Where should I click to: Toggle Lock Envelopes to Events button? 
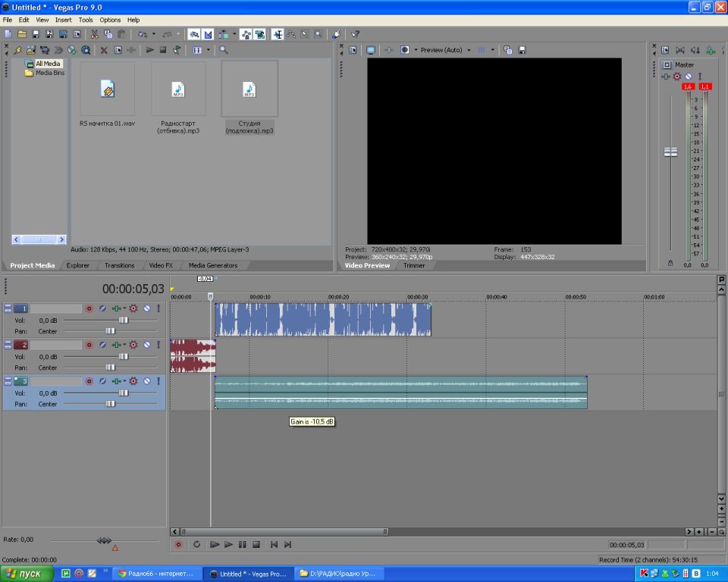point(246,34)
